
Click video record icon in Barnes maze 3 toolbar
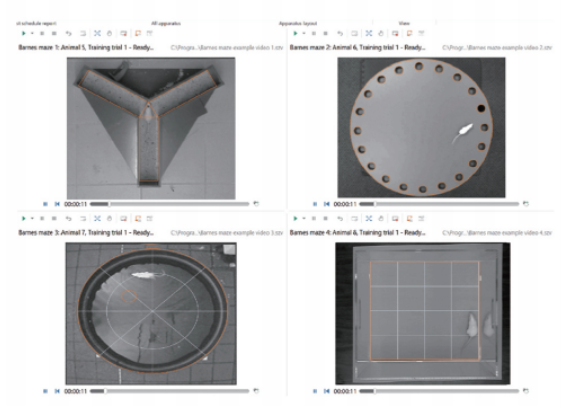point(123,218)
